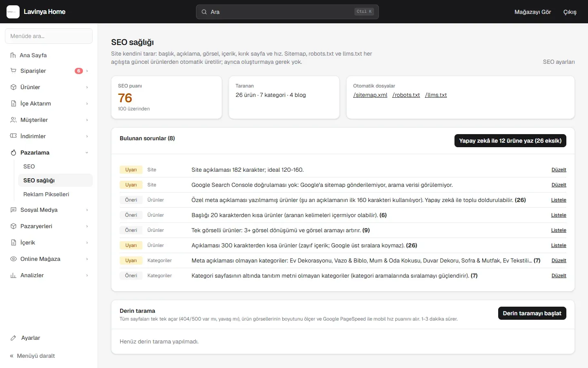588x368 pixels.
Task: Click the Pazaryerleri cube icon
Action: 13,226
